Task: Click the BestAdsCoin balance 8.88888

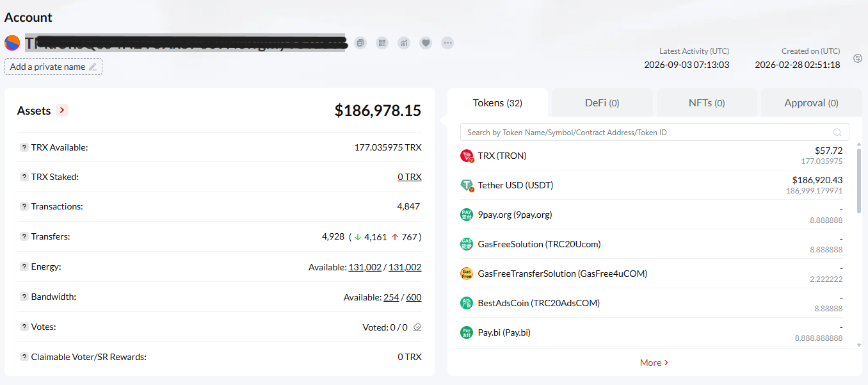Action: pos(828,309)
